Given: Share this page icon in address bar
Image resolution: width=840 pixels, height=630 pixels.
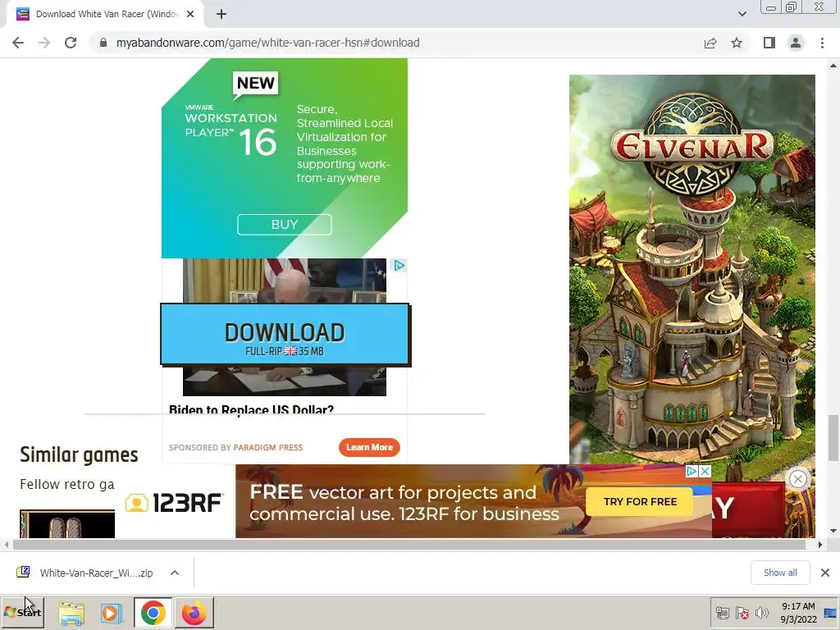Looking at the screenshot, I should tap(710, 43).
